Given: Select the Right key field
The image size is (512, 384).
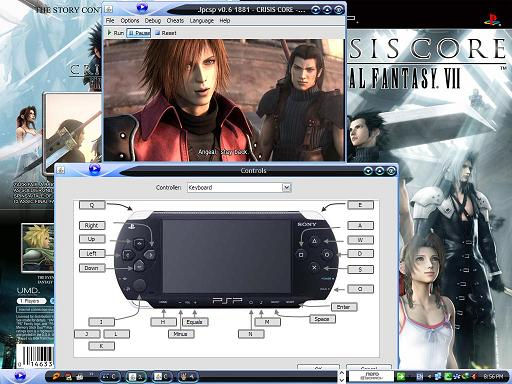Looking at the screenshot, I should pos(92,226).
